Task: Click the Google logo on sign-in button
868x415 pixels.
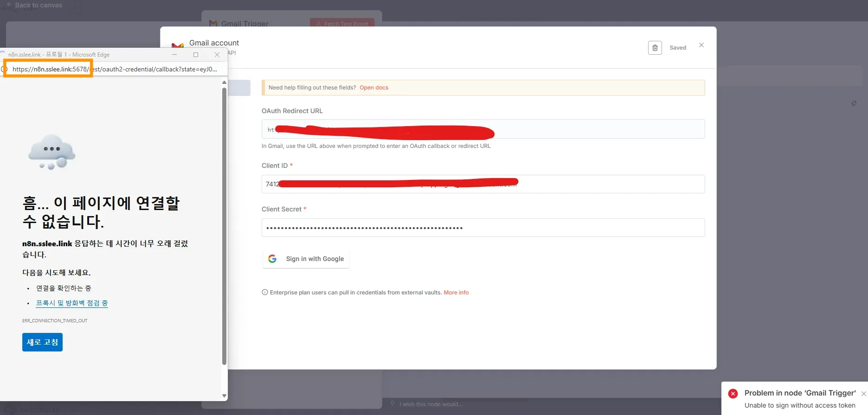Action: pos(272,259)
